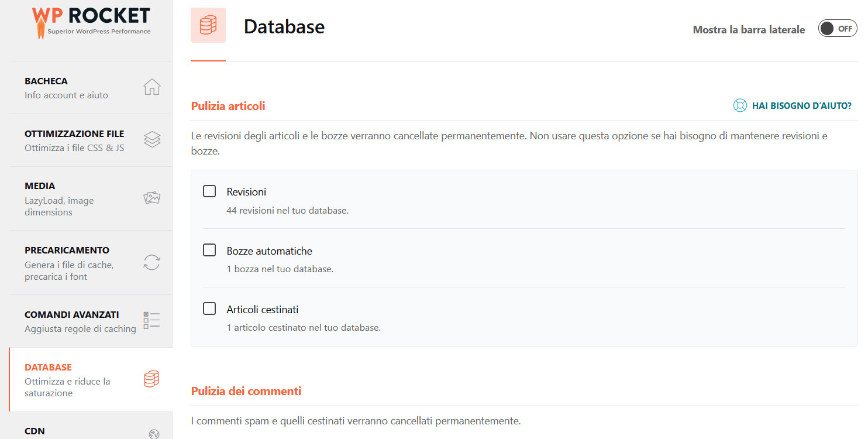Image resolution: width=868 pixels, height=439 pixels.
Task: Click the Database sidebar icon
Action: [151, 379]
